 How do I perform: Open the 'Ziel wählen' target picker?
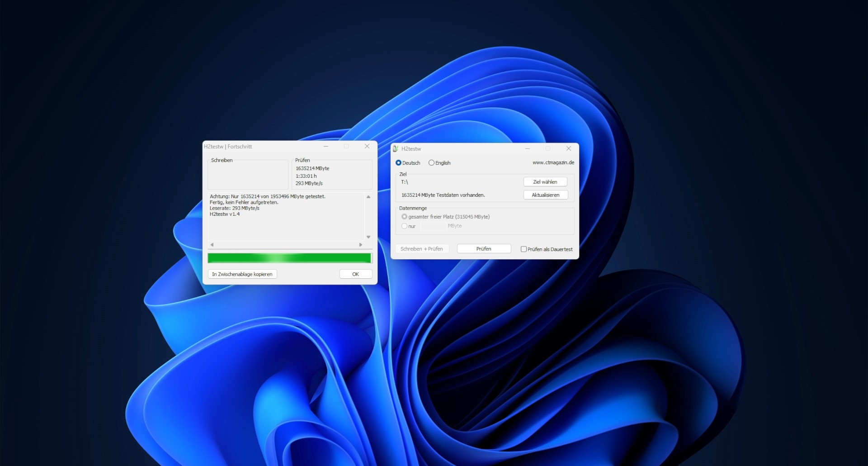[x=545, y=181]
